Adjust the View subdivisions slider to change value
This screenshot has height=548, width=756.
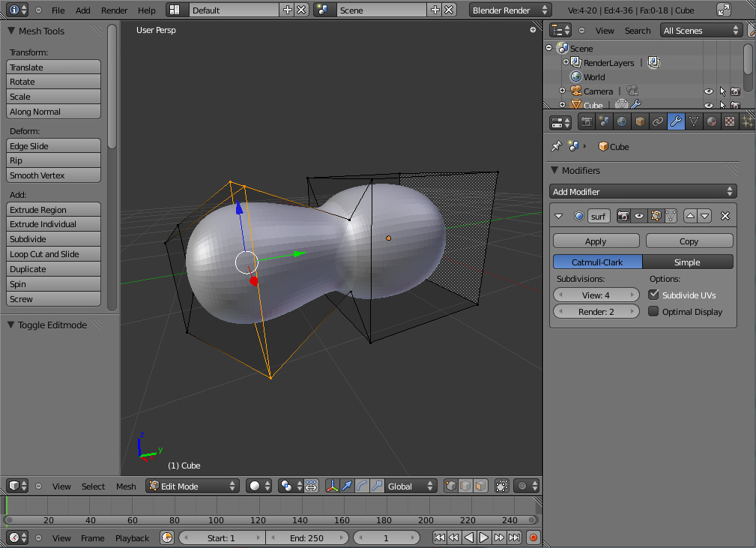pyautogui.click(x=596, y=295)
